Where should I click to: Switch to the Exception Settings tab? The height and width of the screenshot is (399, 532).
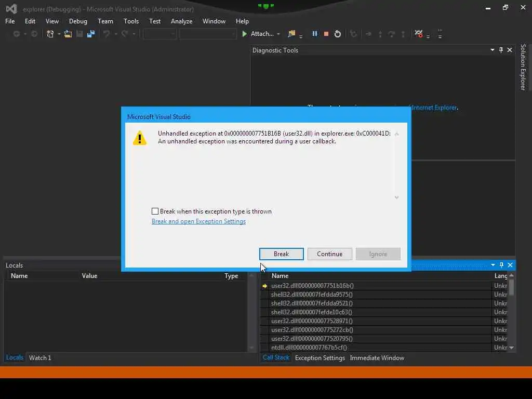point(320,357)
